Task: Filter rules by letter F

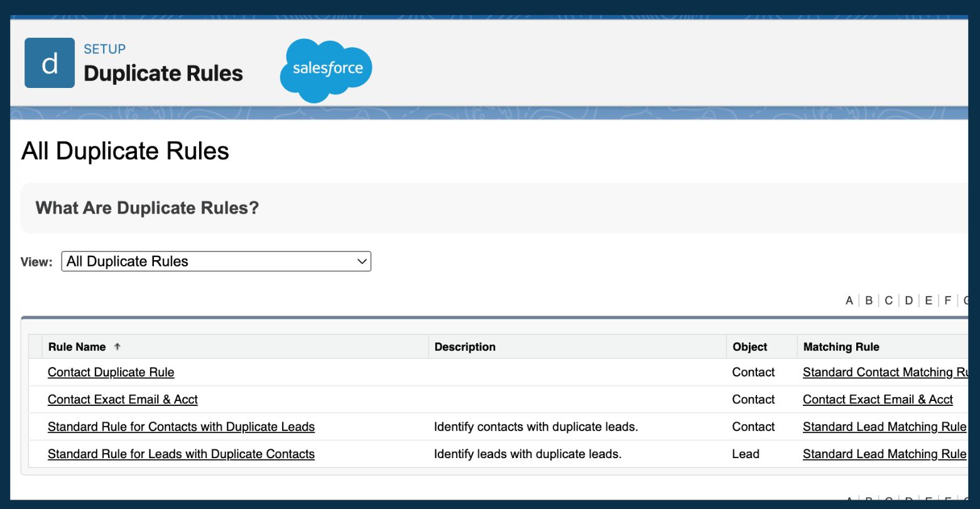Action: coord(947,300)
